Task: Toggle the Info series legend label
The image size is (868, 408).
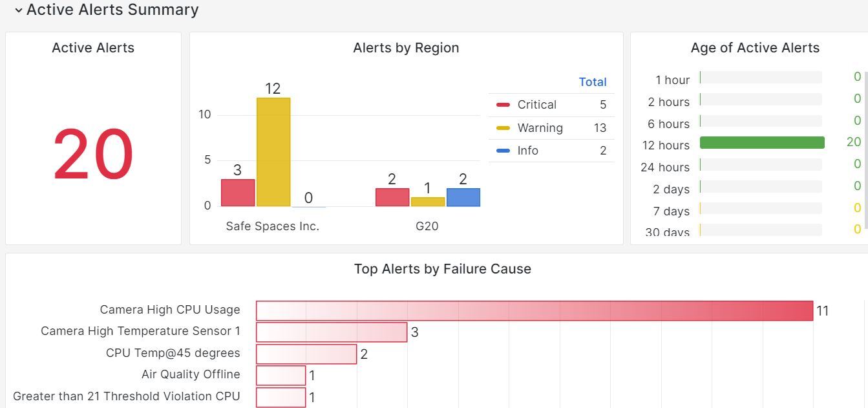Action: pyautogui.click(x=527, y=151)
